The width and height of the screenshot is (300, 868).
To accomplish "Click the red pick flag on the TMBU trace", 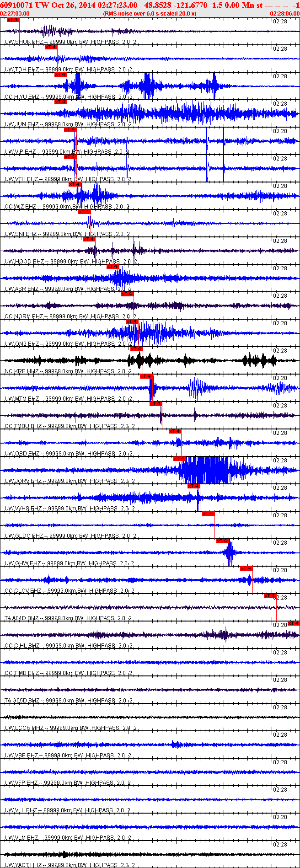I will [155, 404].
